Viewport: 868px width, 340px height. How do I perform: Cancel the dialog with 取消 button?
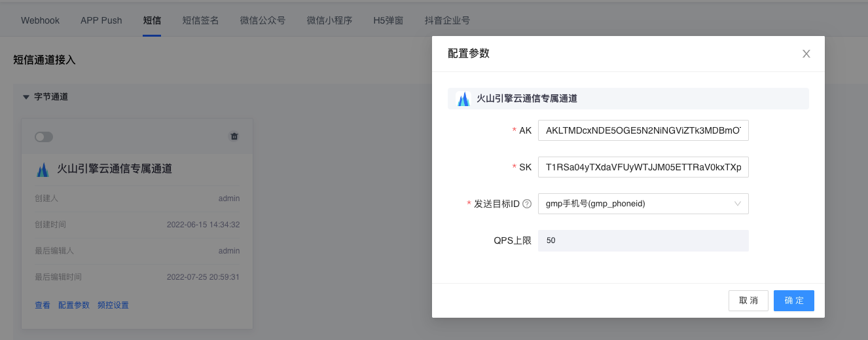(748, 301)
